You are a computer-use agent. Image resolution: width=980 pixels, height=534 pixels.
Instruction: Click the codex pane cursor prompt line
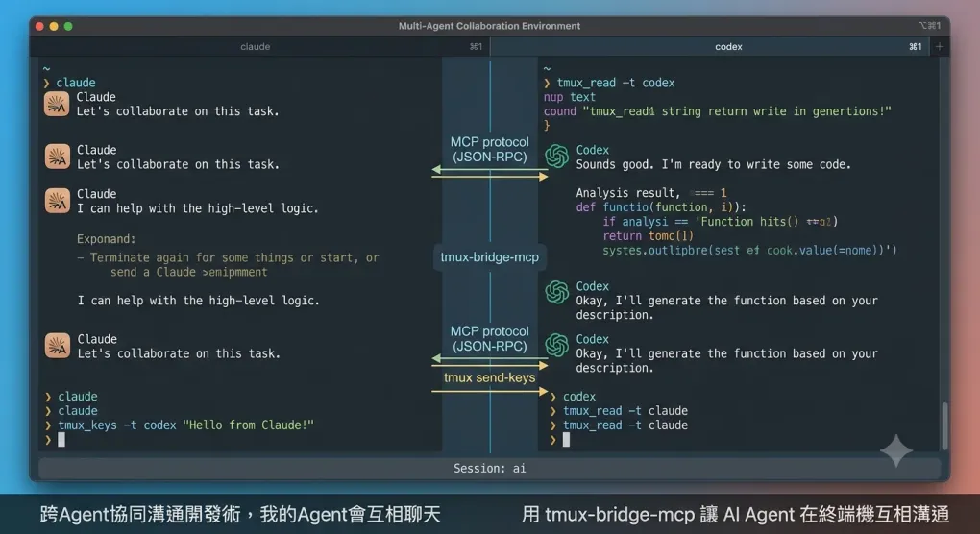tap(559, 440)
